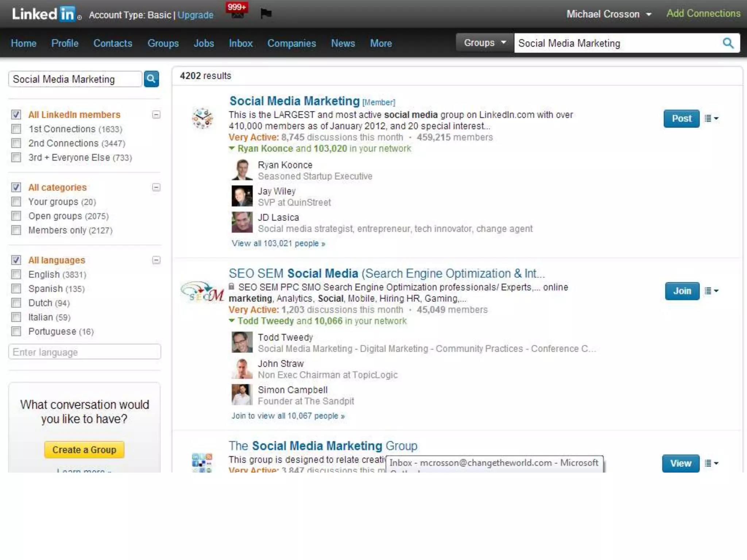
Task: Open list options beside the Post button
Action: [x=711, y=118]
